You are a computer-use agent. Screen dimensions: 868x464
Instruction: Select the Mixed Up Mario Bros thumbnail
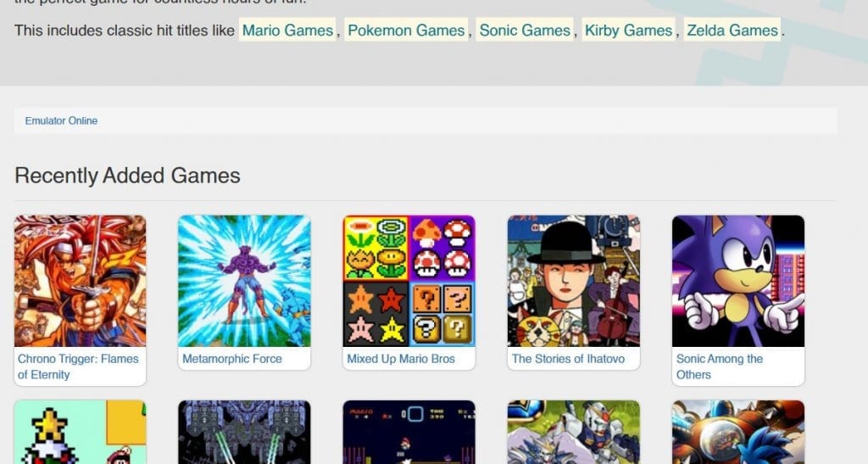[409, 281]
